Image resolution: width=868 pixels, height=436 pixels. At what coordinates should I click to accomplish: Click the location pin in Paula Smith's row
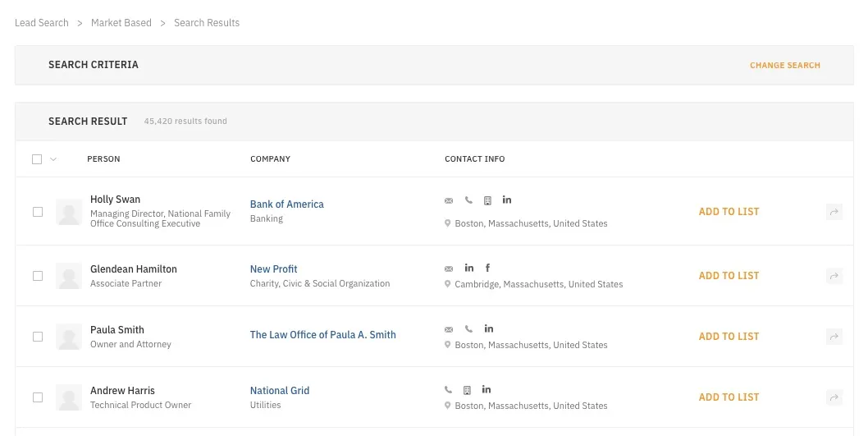(x=447, y=345)
